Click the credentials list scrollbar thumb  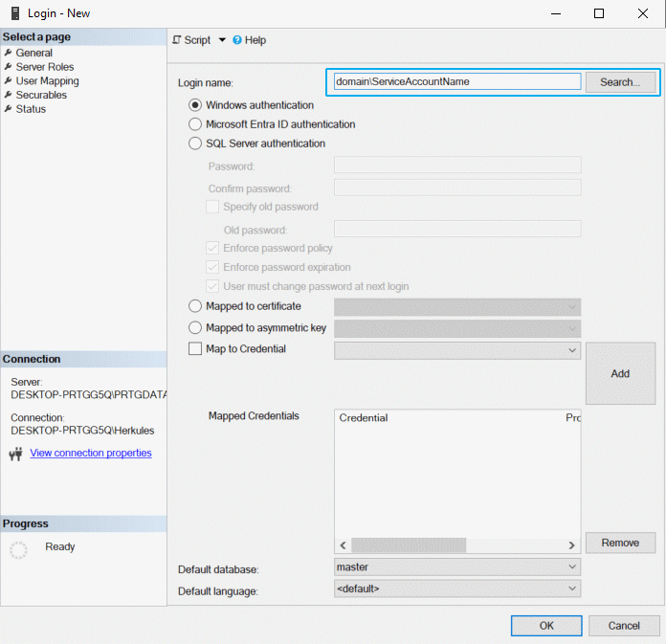point(409,545)
